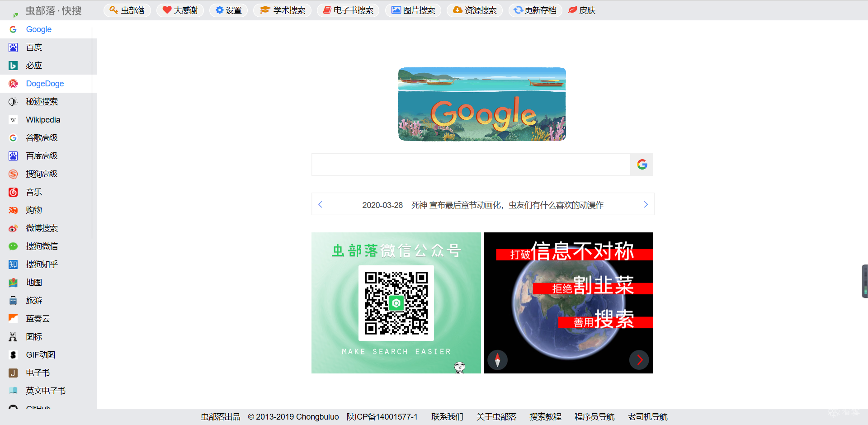Click the floating widget at right edge
Viewport: 868px width, 425px height.
click(x=865, y=281)
